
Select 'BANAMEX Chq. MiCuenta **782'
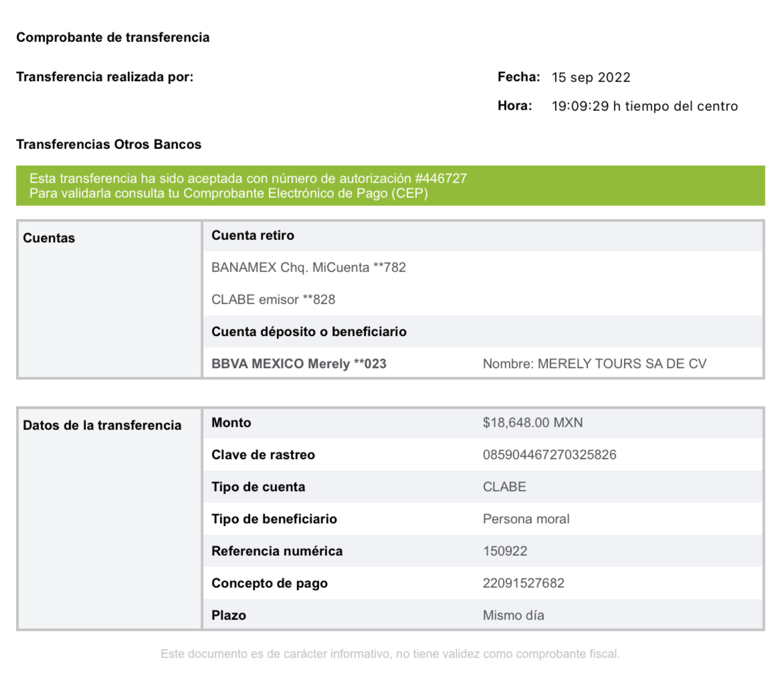(x=309, y=267)
